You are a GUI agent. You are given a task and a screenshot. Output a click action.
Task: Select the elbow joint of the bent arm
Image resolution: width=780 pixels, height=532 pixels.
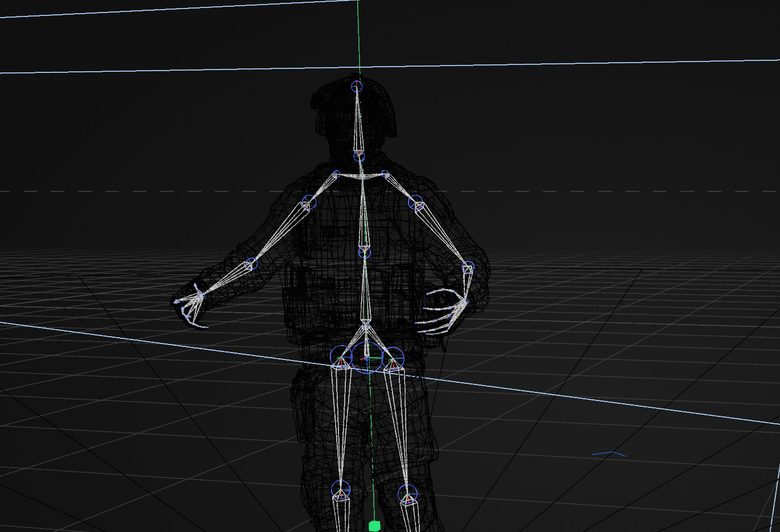(x=468, y=267)
